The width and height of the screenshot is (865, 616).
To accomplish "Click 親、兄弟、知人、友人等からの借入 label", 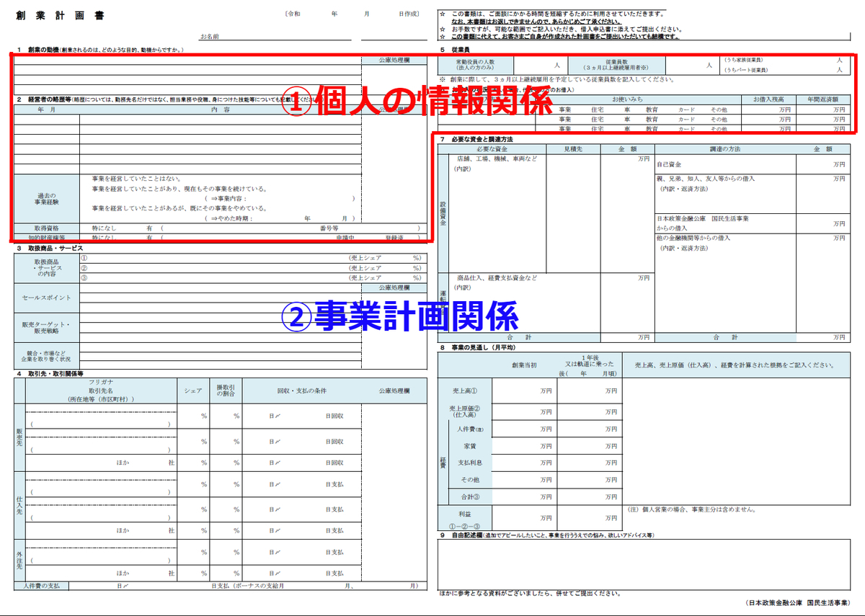I will 706,178.
